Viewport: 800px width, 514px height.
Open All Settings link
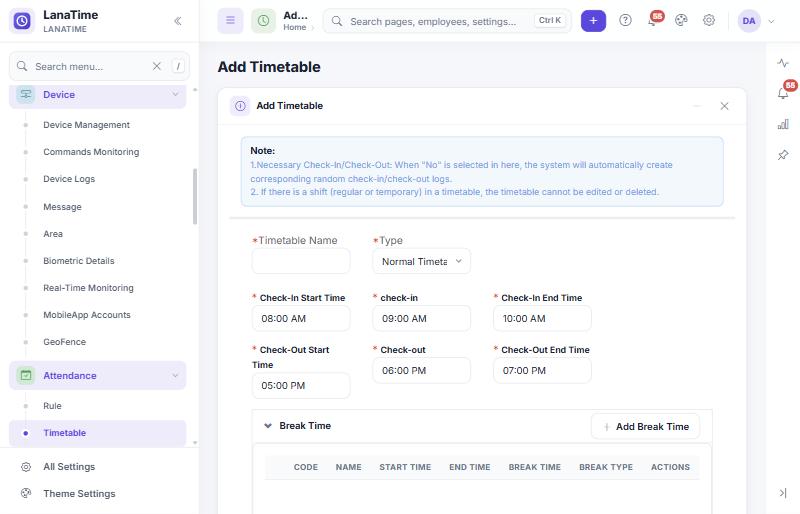pyautogui.click(x=69, y=467)
